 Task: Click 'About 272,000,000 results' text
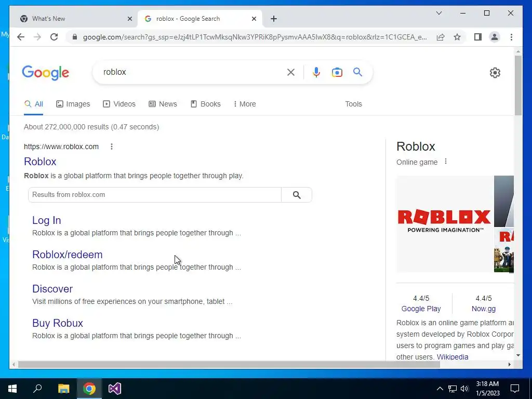click(66, 127)
